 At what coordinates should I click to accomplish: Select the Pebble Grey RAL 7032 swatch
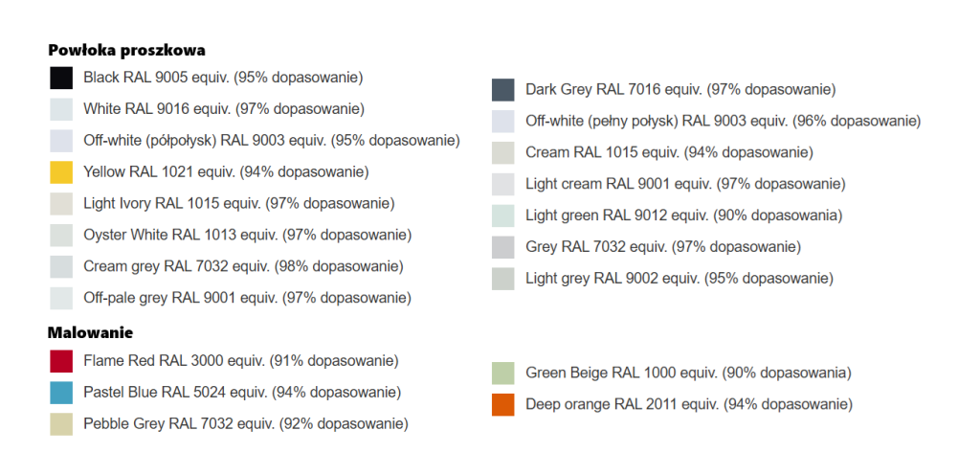61,424
